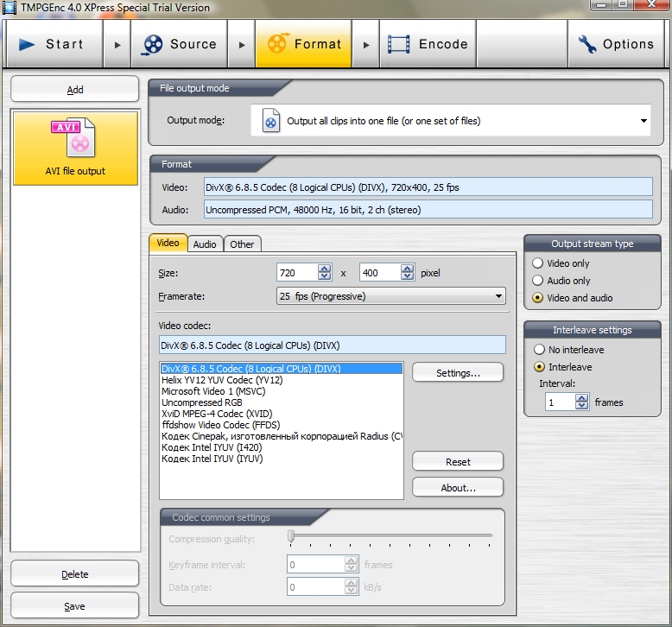The width and height of the screenshot is (672, 627).
Task: Select DivX 6.8.5 Codec in list
Action: click(x=281, y=369)
